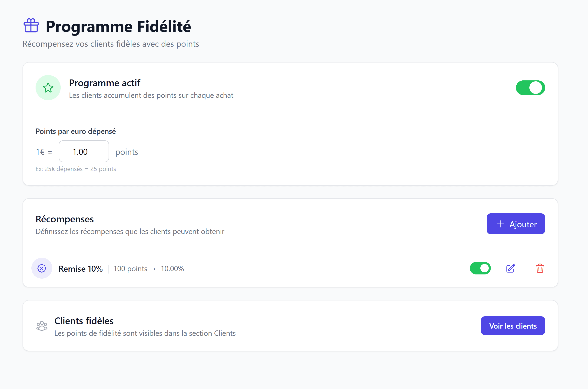Open the edit pencil icon for the reward
The image size is (588, 389).
click(510, 268)
